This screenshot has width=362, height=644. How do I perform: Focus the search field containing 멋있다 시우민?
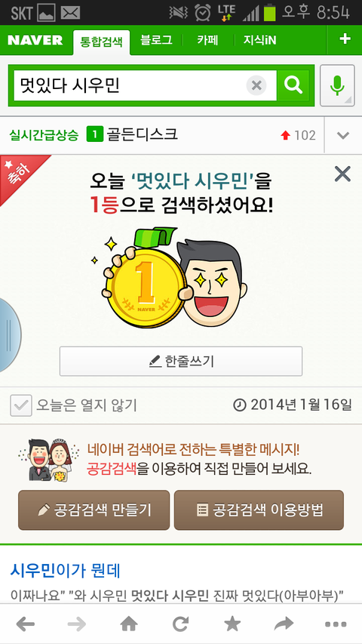(x=130, y=85)
